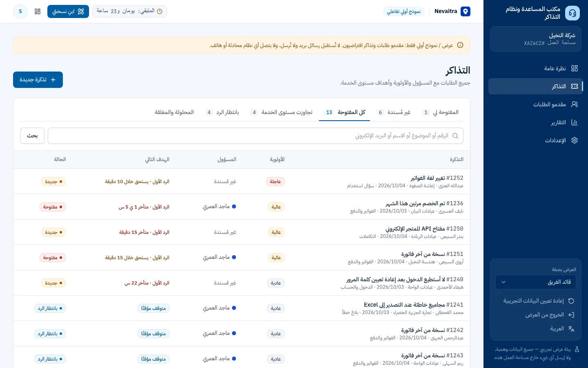
Task: Click the headset help desk logo icon
Action: click(x=572, y=13)
